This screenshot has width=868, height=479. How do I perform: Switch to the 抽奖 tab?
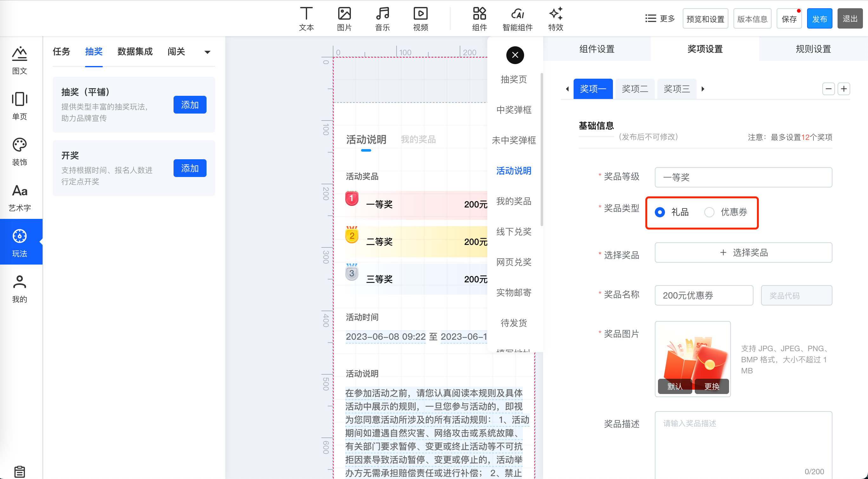coord(94,51)
